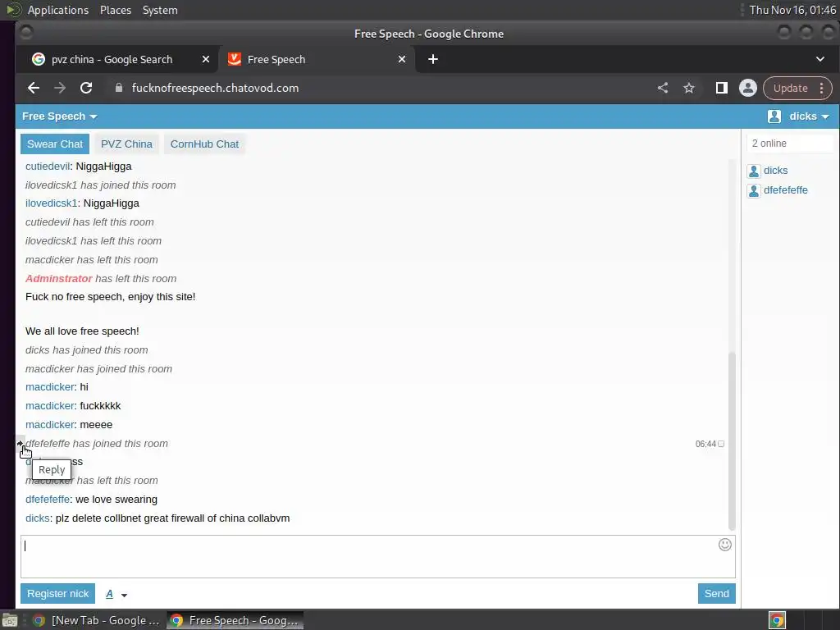Screen dimensions: 840x630
Task: Close the Free Speech tab
Action: coord(402,59)
